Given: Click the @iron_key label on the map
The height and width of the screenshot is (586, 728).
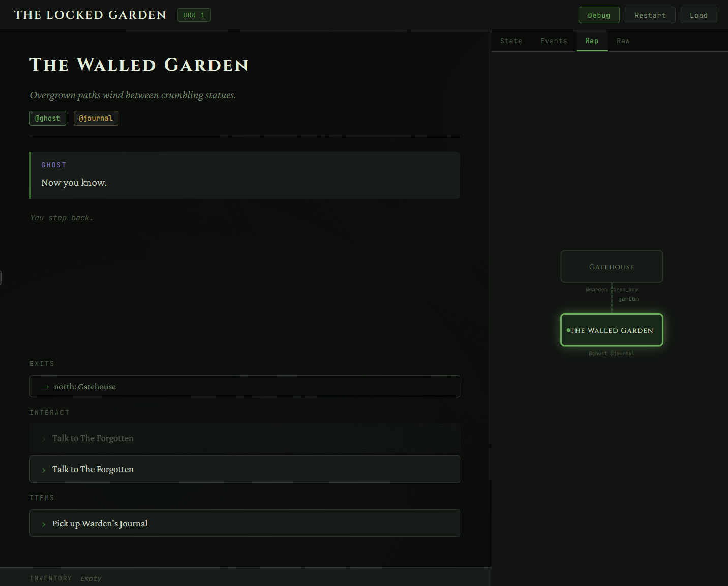Looking at the screenshot, I should point(625,290).
